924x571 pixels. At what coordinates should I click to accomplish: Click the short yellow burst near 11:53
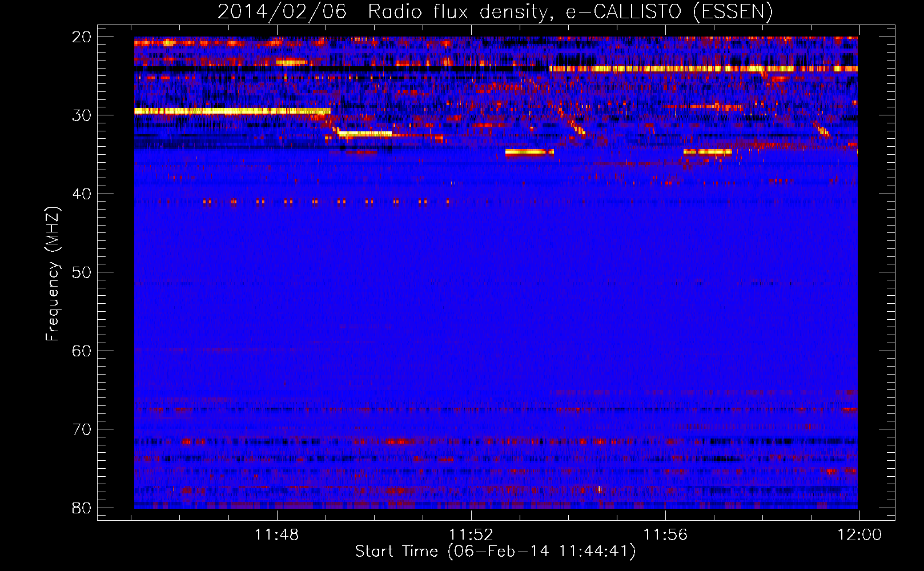point(529,152)
